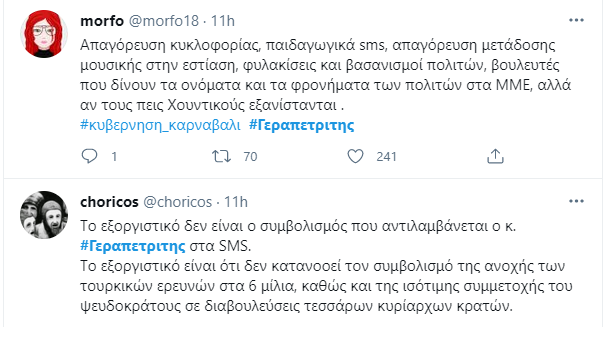Open #Γεραπετριτης hashtag in morfo's tweet
608x360 pixels.
(x=301, y=125)
